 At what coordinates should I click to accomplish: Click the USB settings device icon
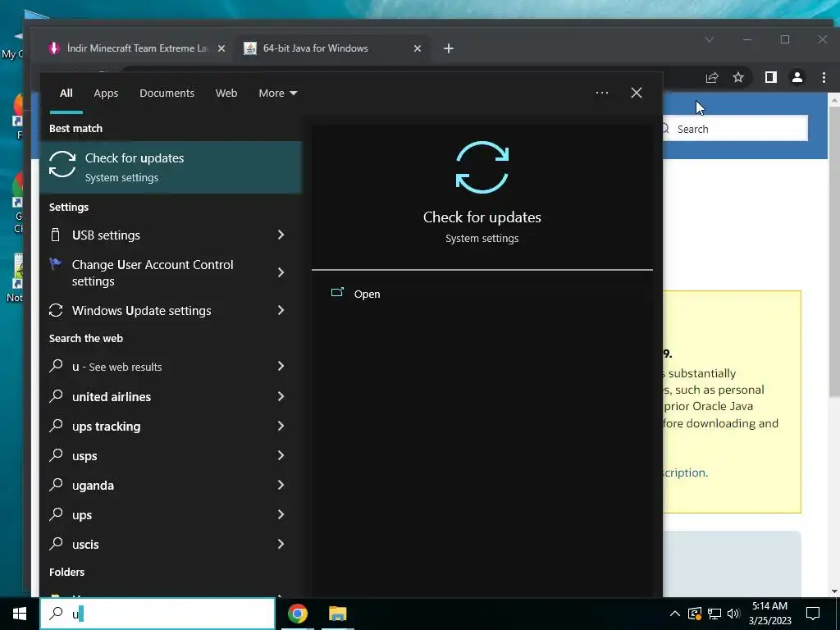(x=55, y=235)
